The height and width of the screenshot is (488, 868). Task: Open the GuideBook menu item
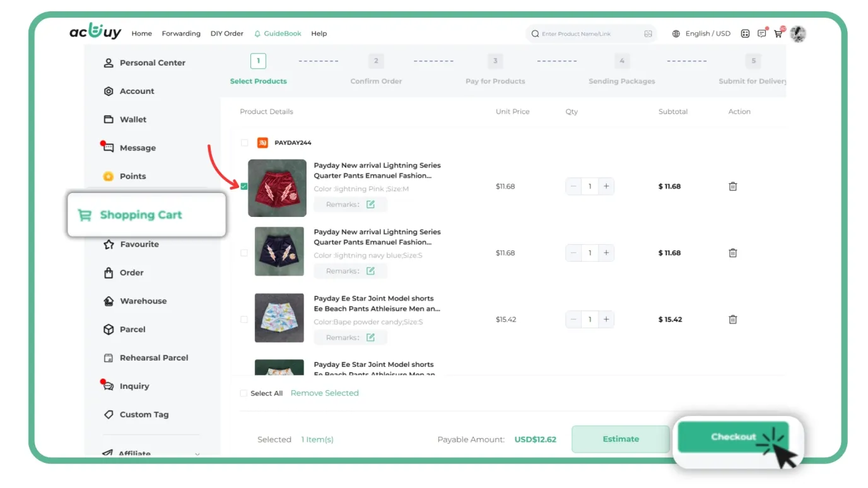(278, 34)
